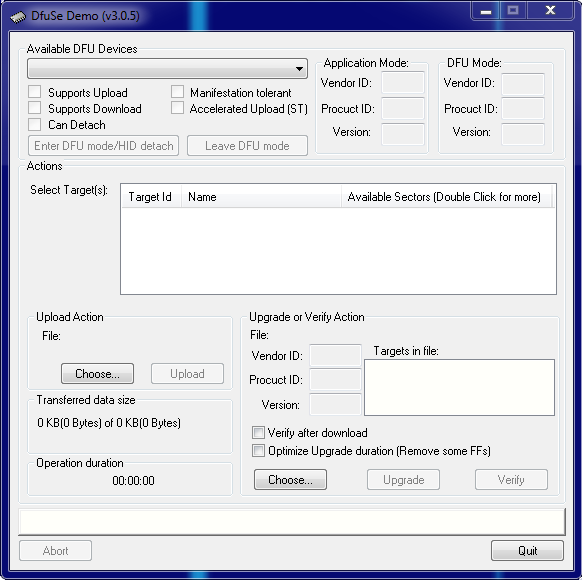582x580 pixels.
Task: Click Procuct ID field in Upgrade section
Action: point(335,380)
